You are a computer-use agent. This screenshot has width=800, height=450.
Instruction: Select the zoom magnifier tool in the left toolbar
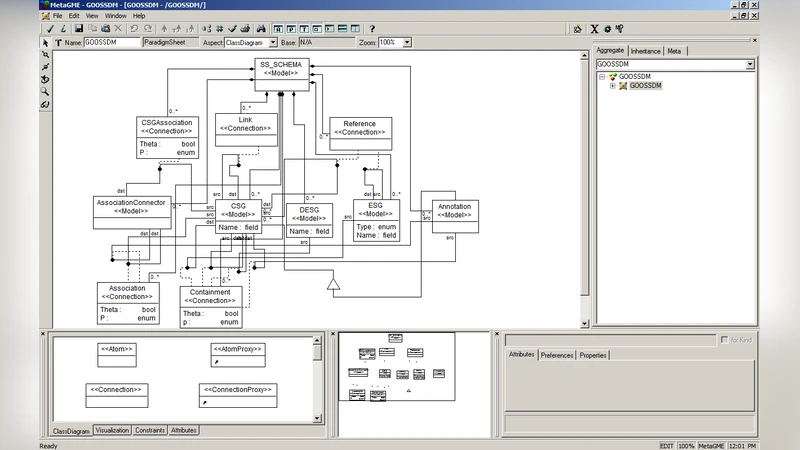pos(46,91)
